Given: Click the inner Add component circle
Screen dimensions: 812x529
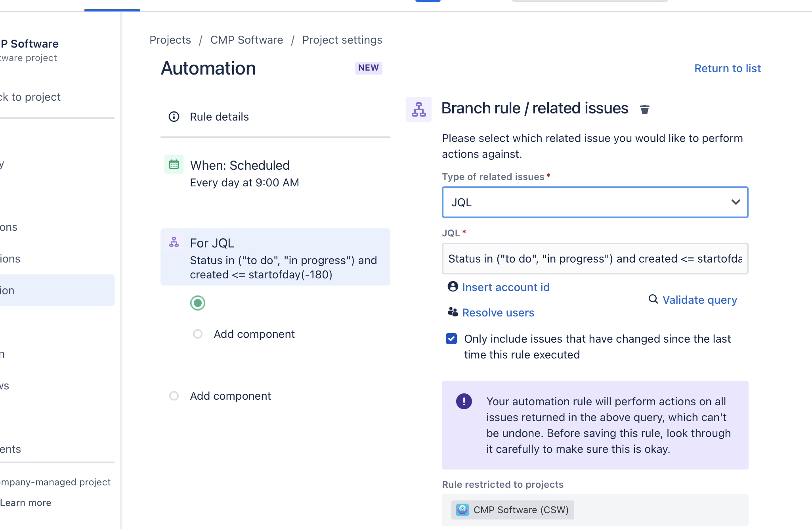Looking at the screenshot, I should 197,334.
